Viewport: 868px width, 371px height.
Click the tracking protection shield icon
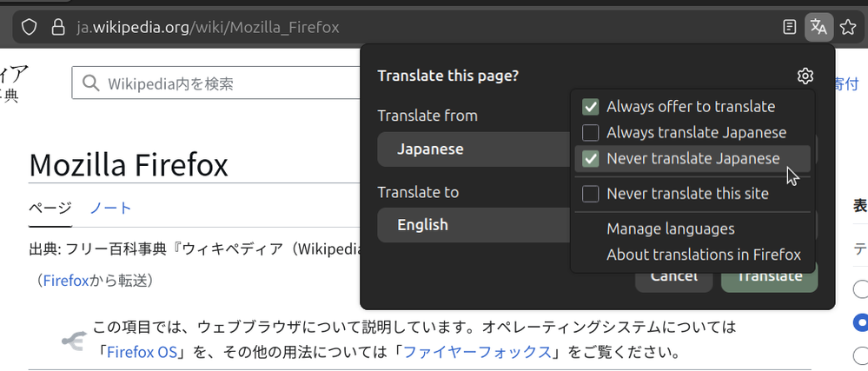click(x=29, y=27)
